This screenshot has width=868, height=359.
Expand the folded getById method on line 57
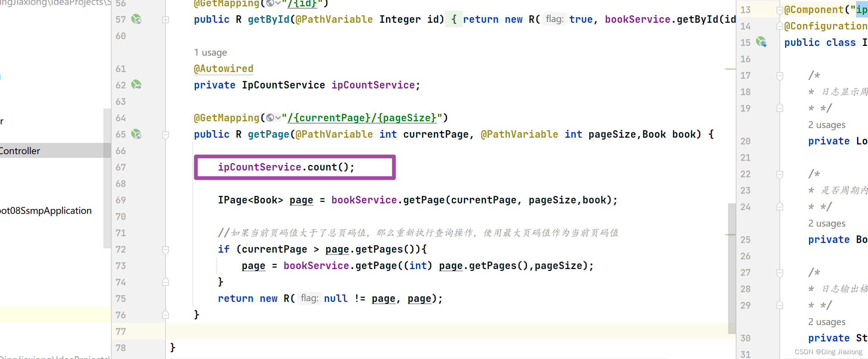[166, 20]
